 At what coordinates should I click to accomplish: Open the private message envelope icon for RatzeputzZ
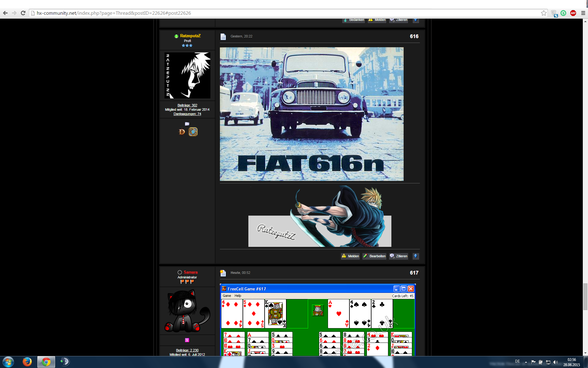coord(187,124)
